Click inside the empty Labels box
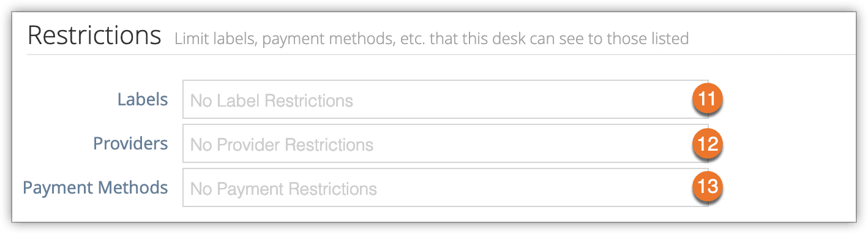The height and width of the screenshot is (234, 868). (x=445, y=99)
